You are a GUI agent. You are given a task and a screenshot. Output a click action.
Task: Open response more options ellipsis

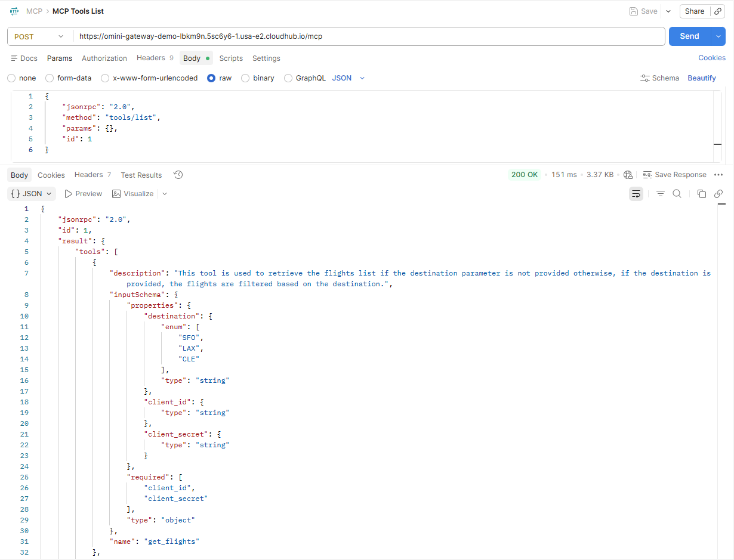pos(718,175)
